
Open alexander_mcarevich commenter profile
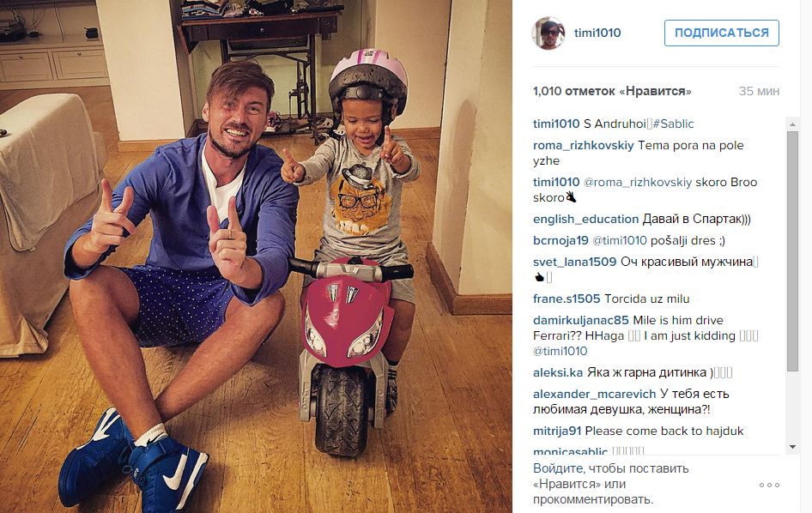(x=595, y=394)
